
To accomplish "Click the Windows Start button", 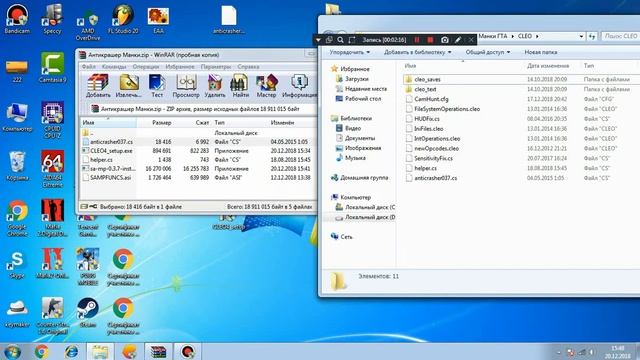I will coord(12,351).
